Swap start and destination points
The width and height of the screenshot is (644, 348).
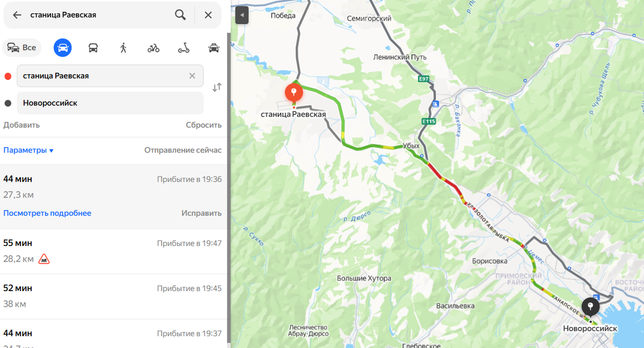(217, 88)
